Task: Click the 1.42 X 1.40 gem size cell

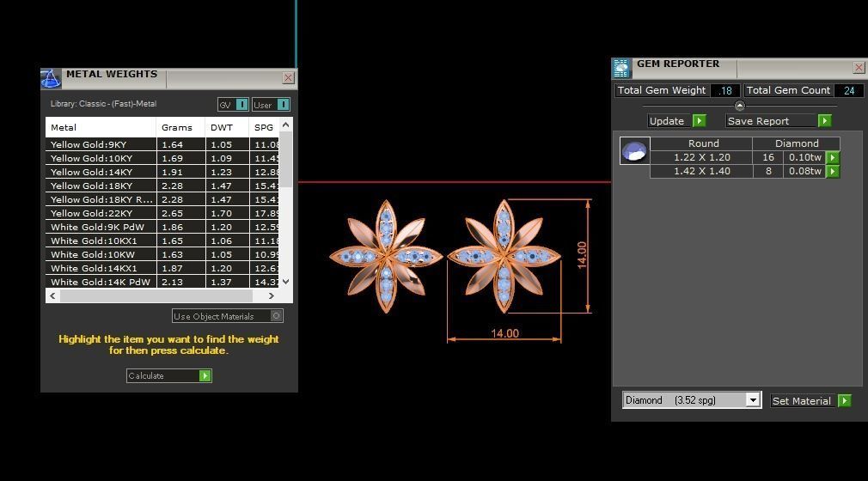Action: [701, 171]
